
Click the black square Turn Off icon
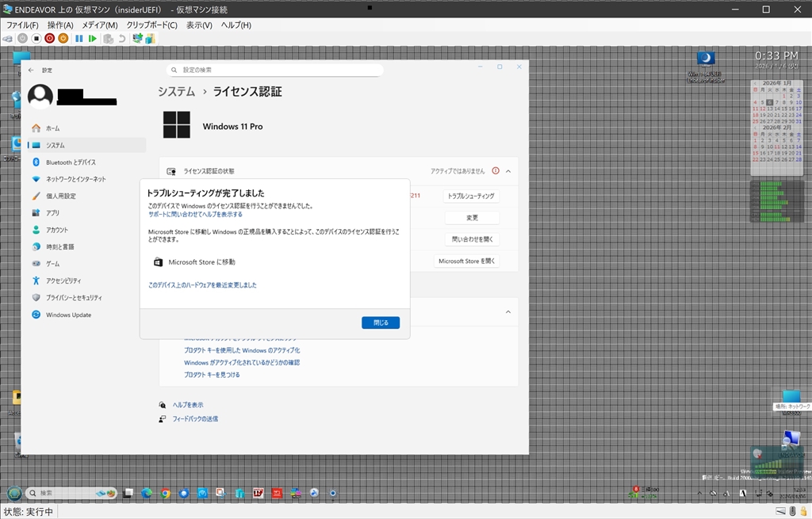point(36,39)
